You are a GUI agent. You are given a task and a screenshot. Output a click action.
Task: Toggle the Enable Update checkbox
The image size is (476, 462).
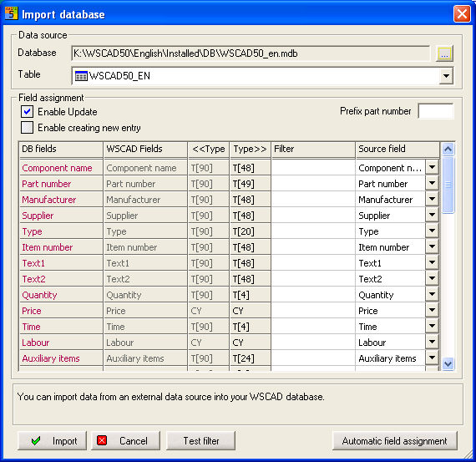point(27,111)
